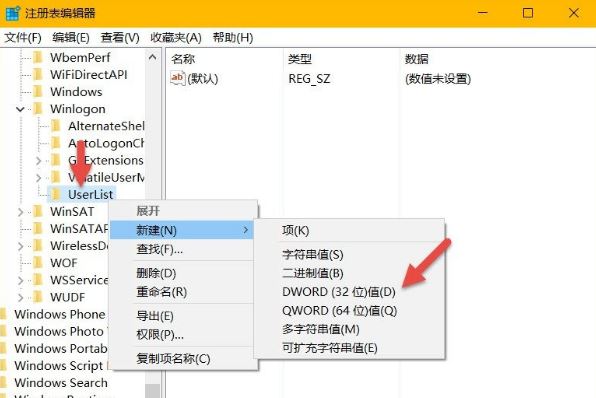Click the 数据 column header
The width and height of the screenshot is (596, 398).
pos(498,59)
